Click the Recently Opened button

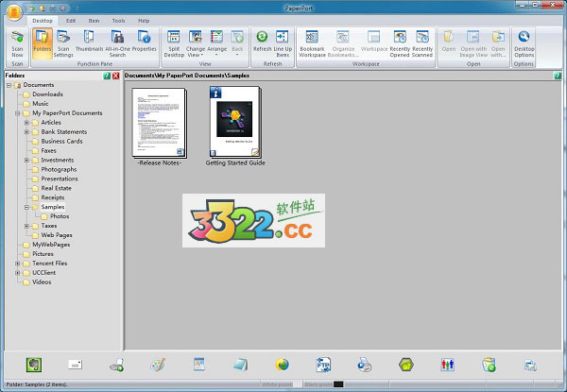tap(400, 43)
